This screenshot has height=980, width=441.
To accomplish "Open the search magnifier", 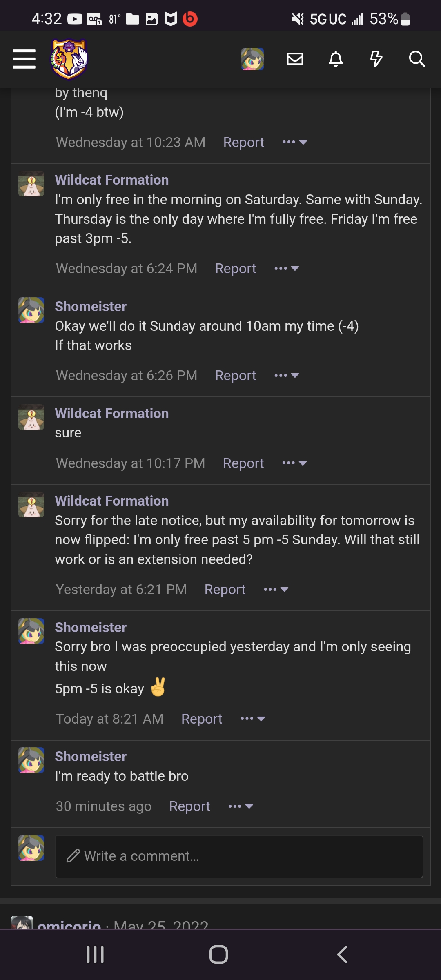I will tap(417, 59).
